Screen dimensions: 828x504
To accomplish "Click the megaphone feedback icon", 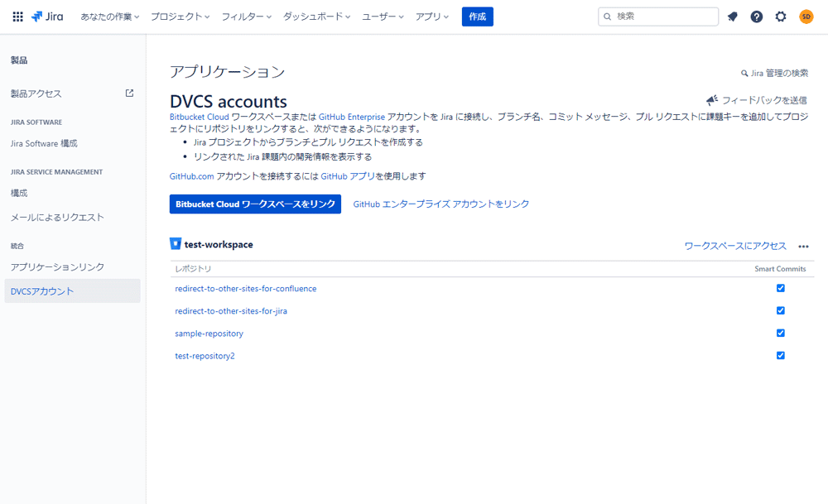I will pyautogui.click(x=712, y=100).
